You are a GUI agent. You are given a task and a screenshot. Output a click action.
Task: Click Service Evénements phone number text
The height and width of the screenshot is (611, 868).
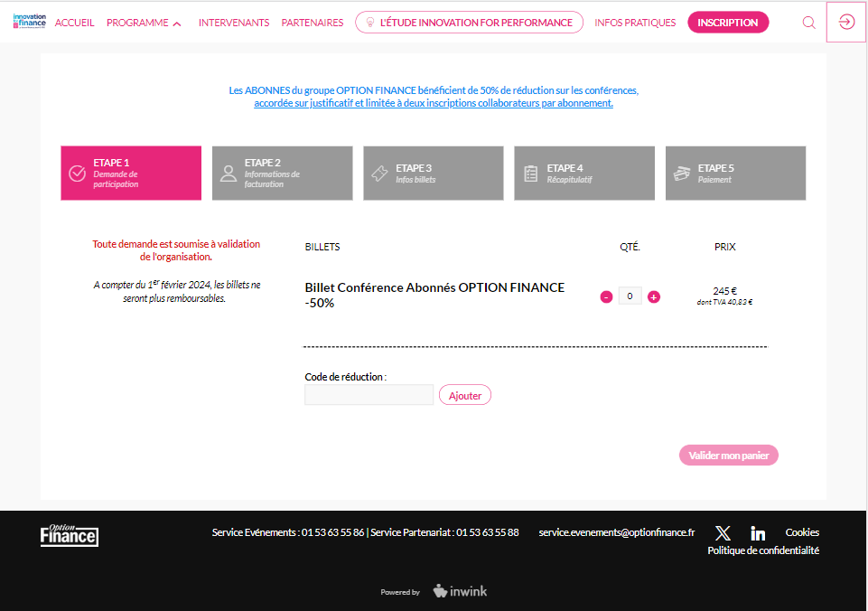point(288,532)
